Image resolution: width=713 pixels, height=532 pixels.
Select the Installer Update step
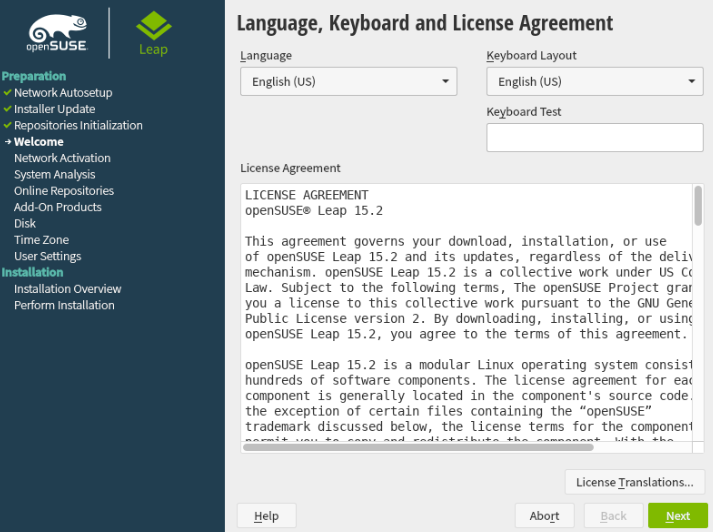[x=55, y=109]
